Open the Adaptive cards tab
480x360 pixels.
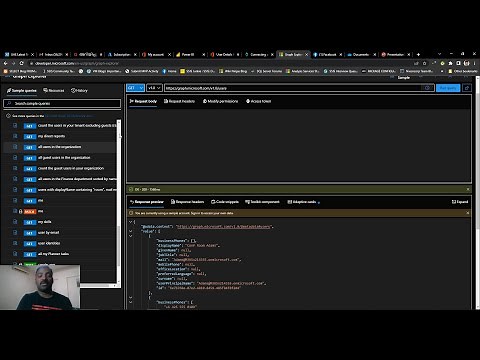[302, 202]
